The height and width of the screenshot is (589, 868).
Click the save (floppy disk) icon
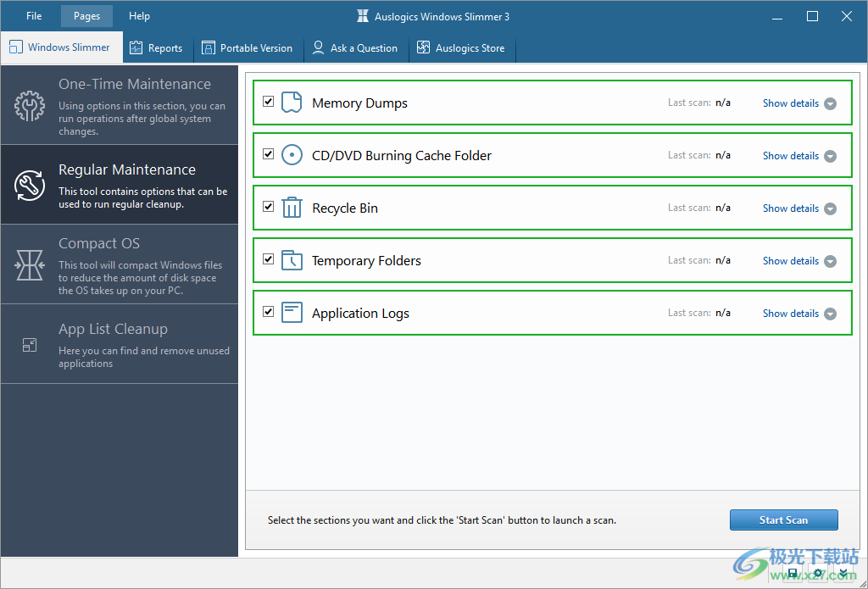tap(793, 573)
